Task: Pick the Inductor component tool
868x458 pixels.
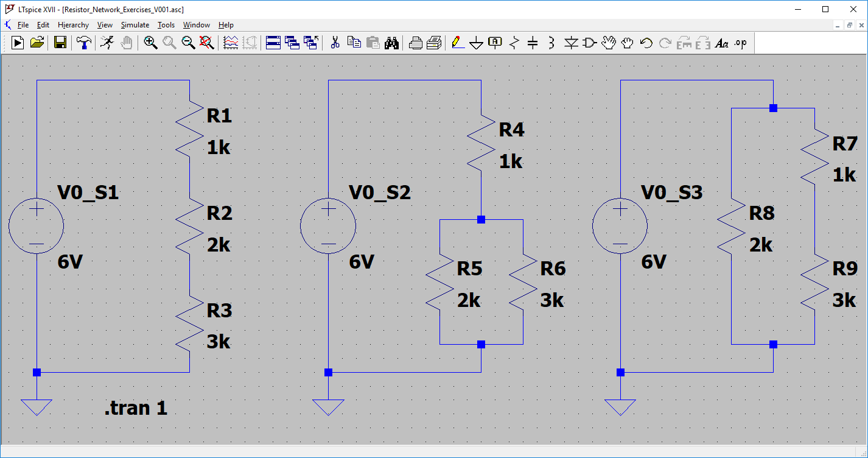Action: (551, 43)
